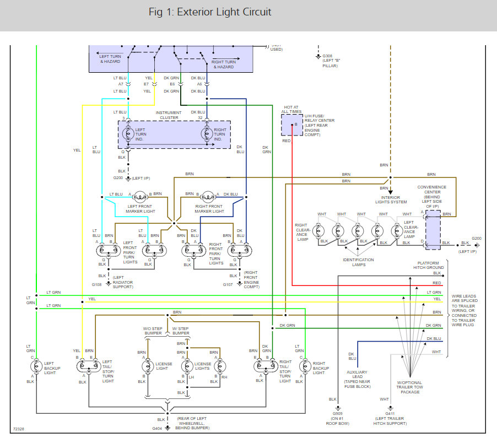Click the 'RED' wire label at trailer leads
Screen dimensions: 497x448
(x=437, y=283)
